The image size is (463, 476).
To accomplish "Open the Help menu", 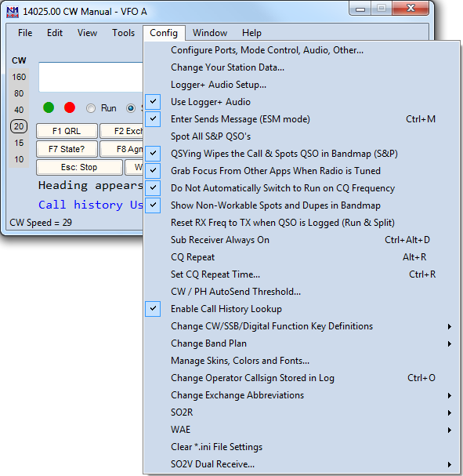I will 251,33.
